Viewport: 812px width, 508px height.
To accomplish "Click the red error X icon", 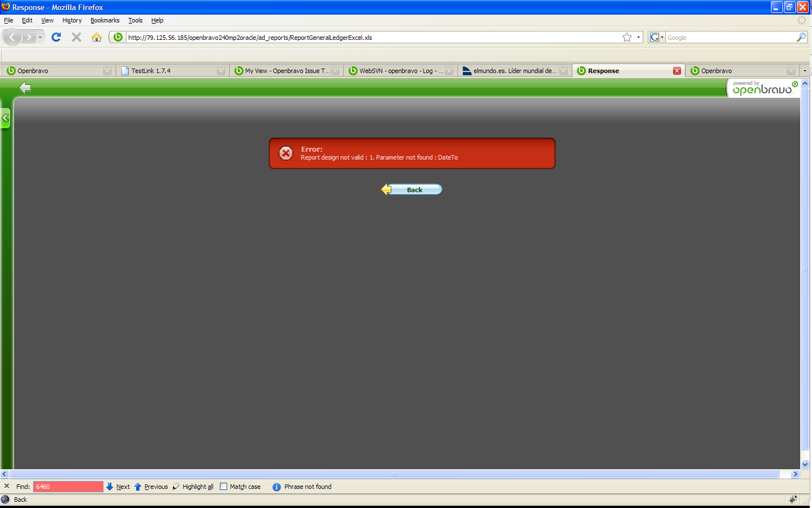I will pyautogui.click(x=286, y=153).
